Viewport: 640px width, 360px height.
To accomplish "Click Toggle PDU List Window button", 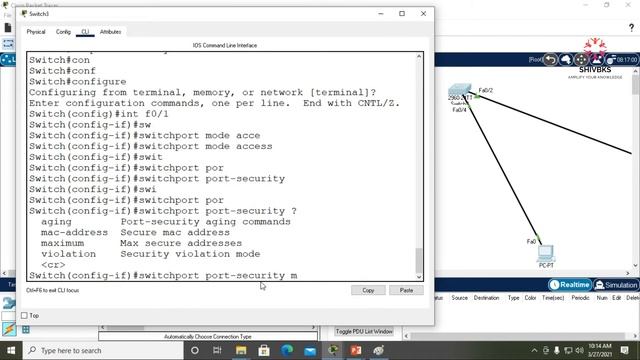I will [364, 331].
